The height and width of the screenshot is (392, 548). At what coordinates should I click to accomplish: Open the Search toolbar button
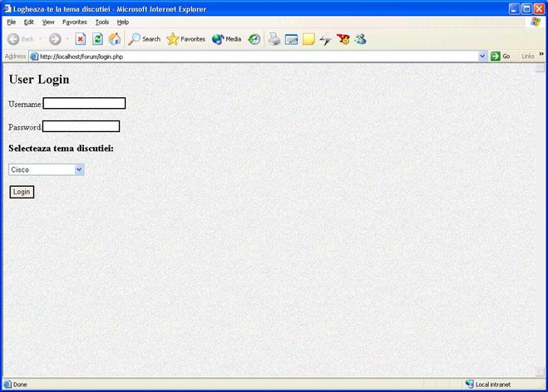click(144, 39)
